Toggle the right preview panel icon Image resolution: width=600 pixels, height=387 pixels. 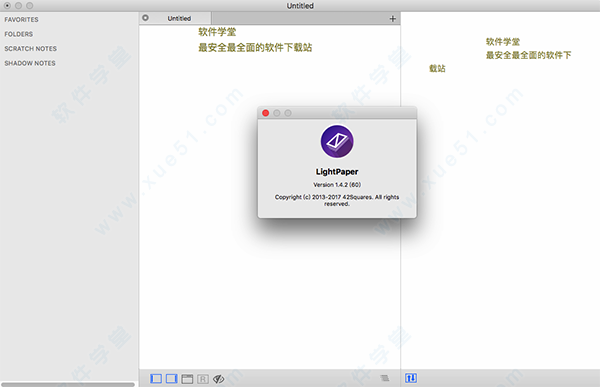coord(171,379)
